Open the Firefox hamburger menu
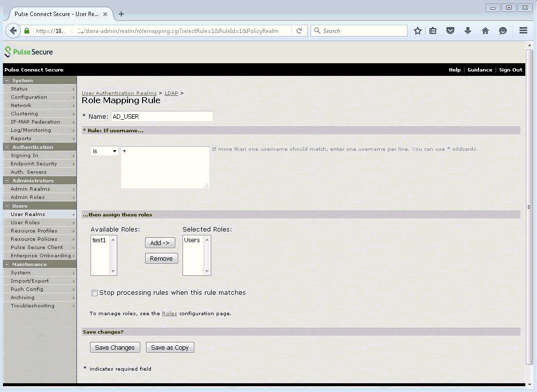The width and height of the screenshot is (537, 392). [523, 31]
